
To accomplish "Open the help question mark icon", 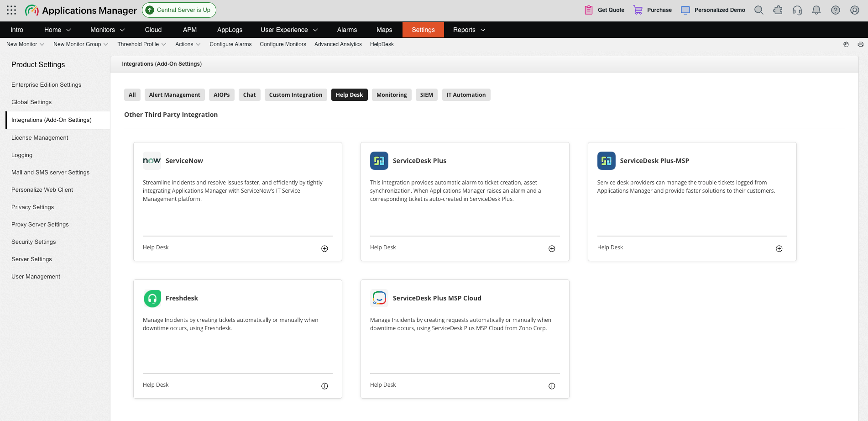I will pos(836,10).
